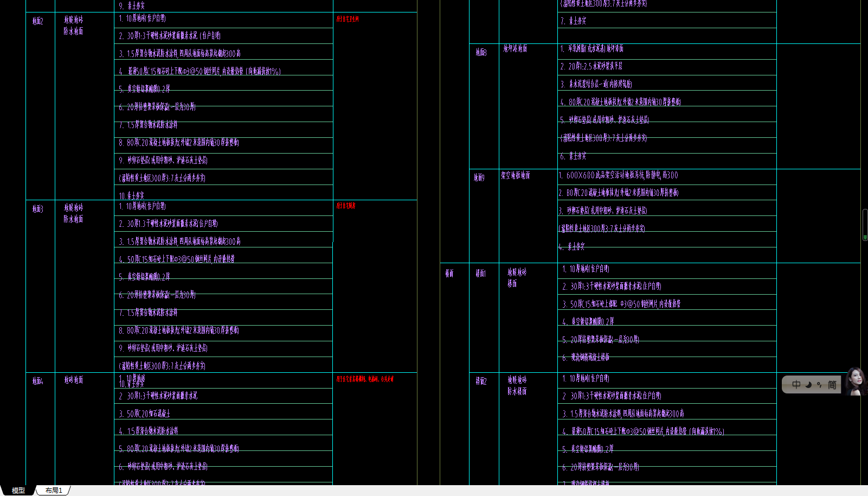Click the 地坪漆地面 label
The height and width of the screenshot is (496, 868).
coord(515,48)
